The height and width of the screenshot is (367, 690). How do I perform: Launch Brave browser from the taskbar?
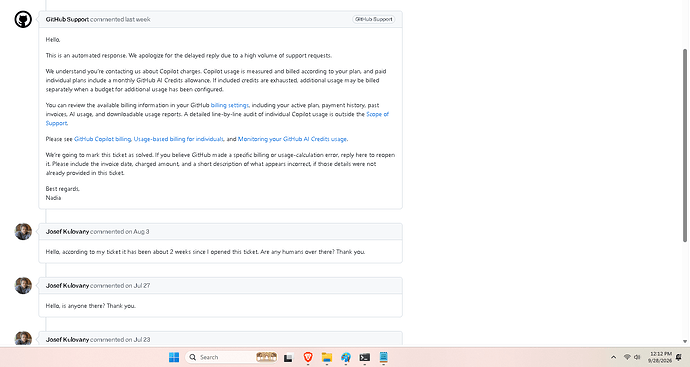point(308,357)
